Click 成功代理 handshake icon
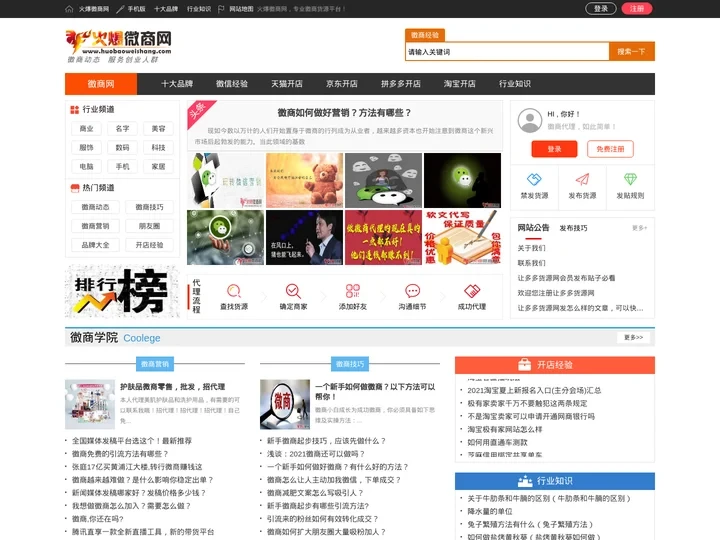This screenshot has height=540, width=720. (x=472, y=291)
